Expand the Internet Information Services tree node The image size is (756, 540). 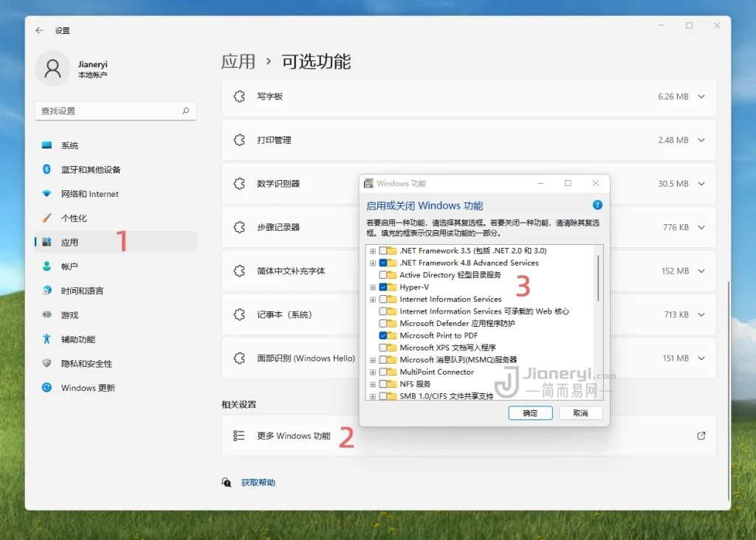373,300
